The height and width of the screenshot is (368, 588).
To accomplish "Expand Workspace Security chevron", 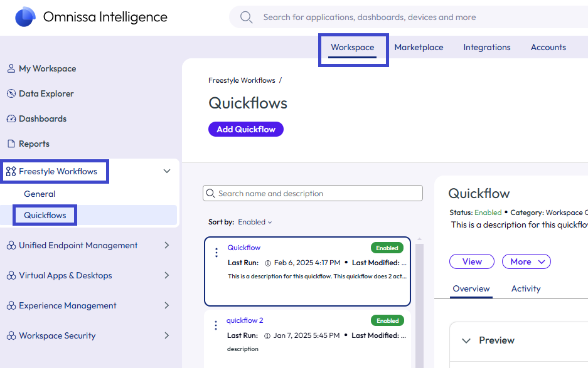I will coord(167,335).
